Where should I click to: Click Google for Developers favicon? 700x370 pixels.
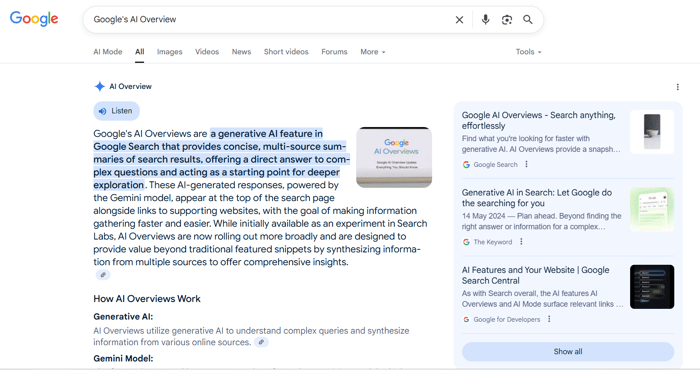pos(466,320)
